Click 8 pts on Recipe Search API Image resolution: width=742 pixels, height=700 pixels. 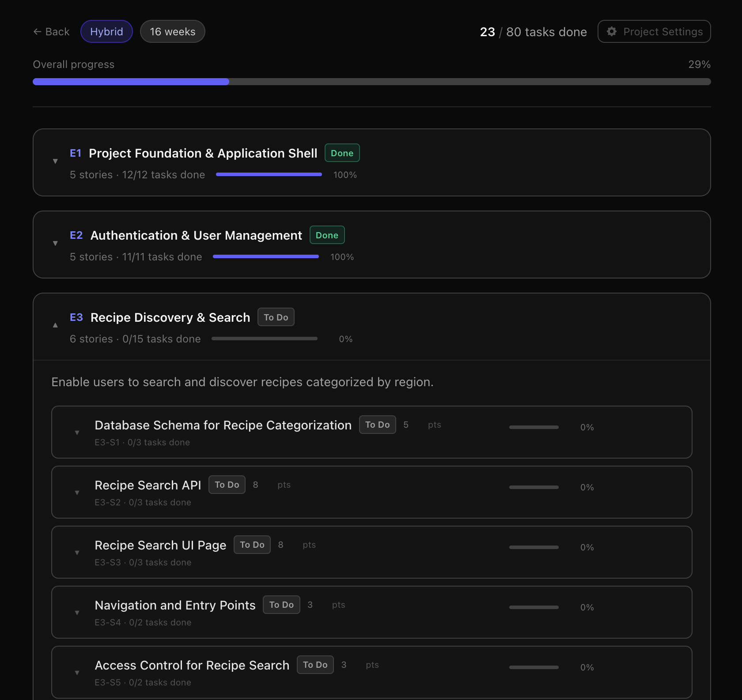272,485
